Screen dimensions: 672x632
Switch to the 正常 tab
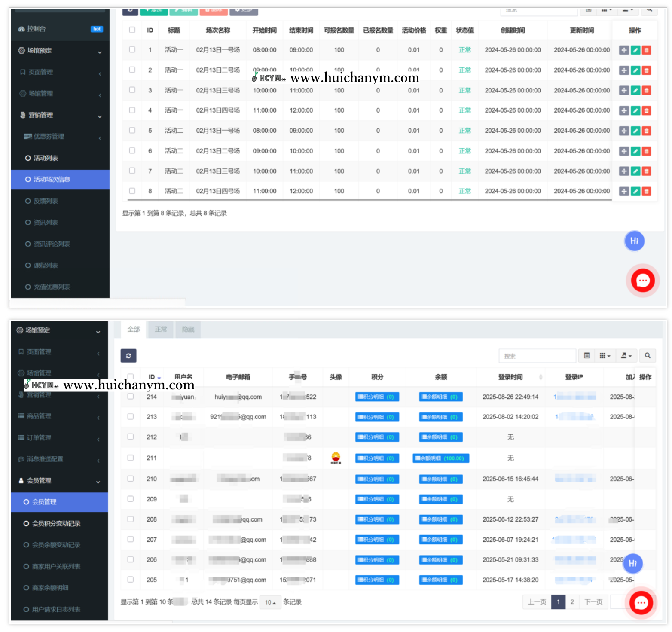161,330
